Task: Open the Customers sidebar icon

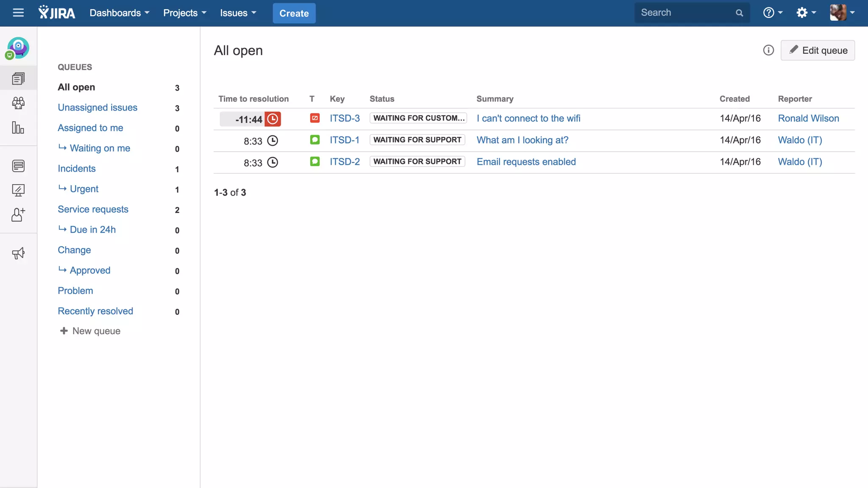Action: [x=18, y=103]
